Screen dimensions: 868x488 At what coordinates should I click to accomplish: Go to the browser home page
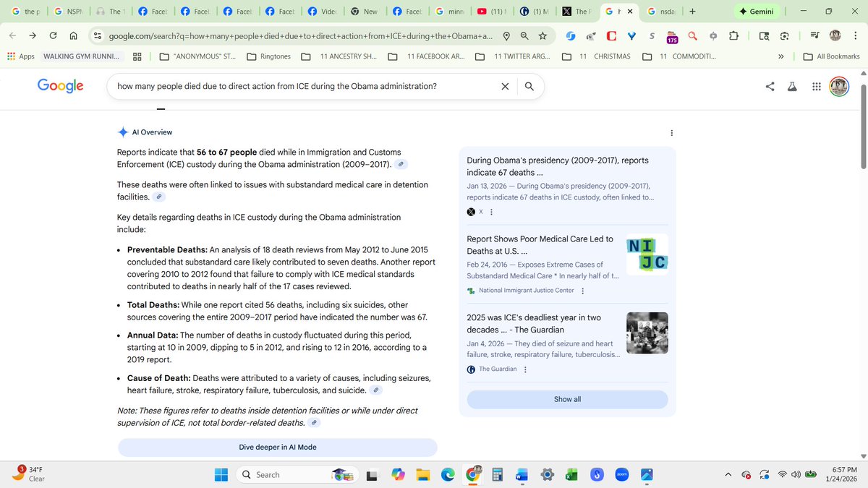74,36
